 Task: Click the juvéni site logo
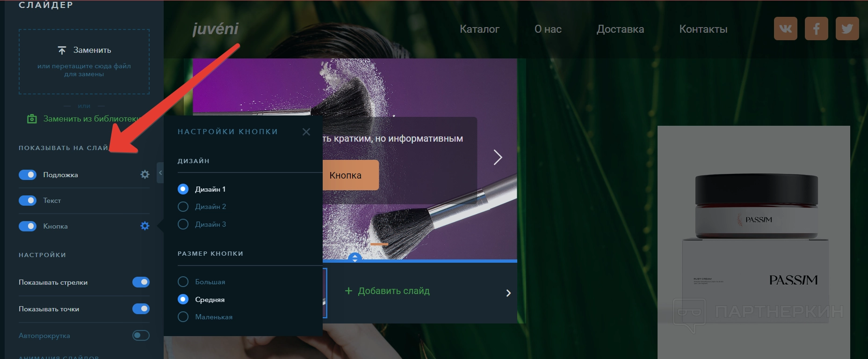pos(215,29)
